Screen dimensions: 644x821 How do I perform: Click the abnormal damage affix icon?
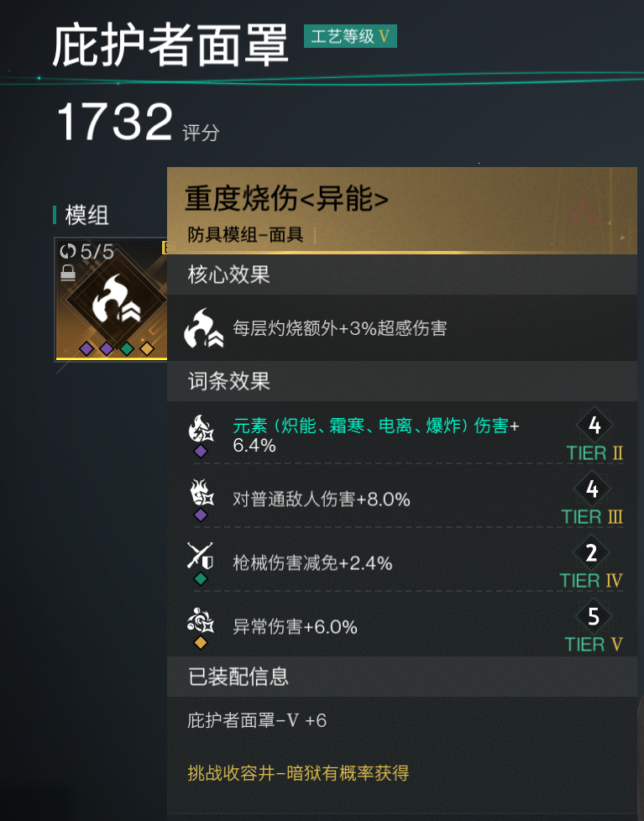[x=201, y=620]
